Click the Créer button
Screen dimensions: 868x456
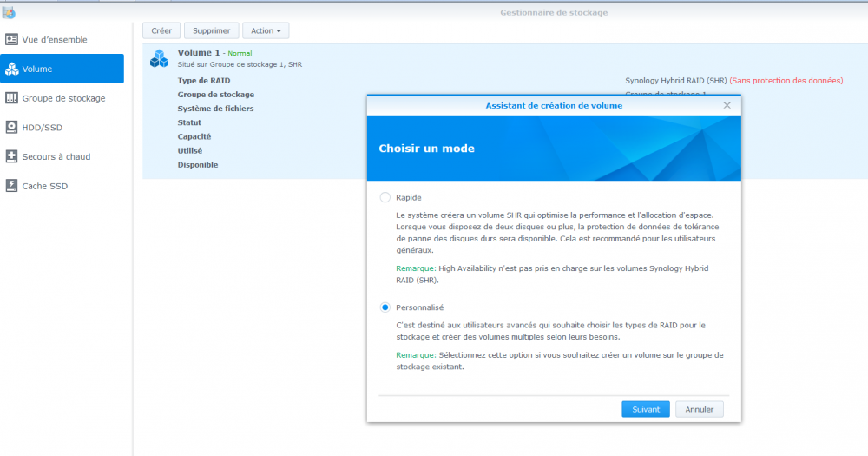(161, 30)
